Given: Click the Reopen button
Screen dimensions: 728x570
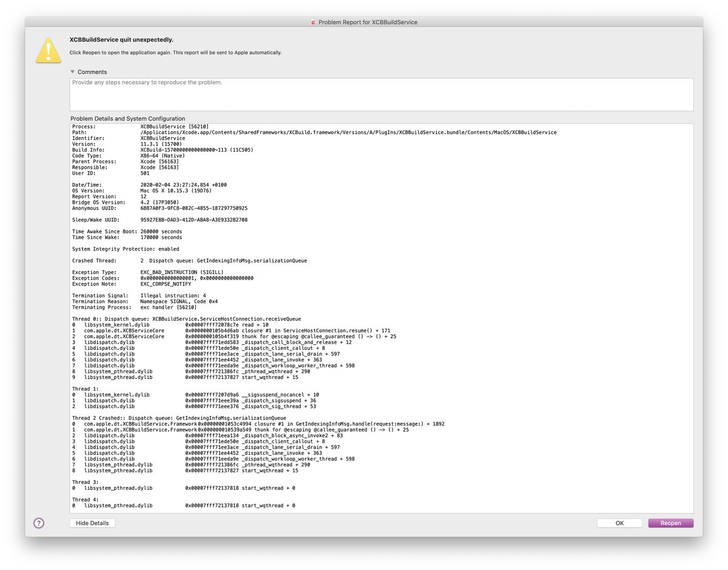Looking at the screenshot, I should point(670,523).
